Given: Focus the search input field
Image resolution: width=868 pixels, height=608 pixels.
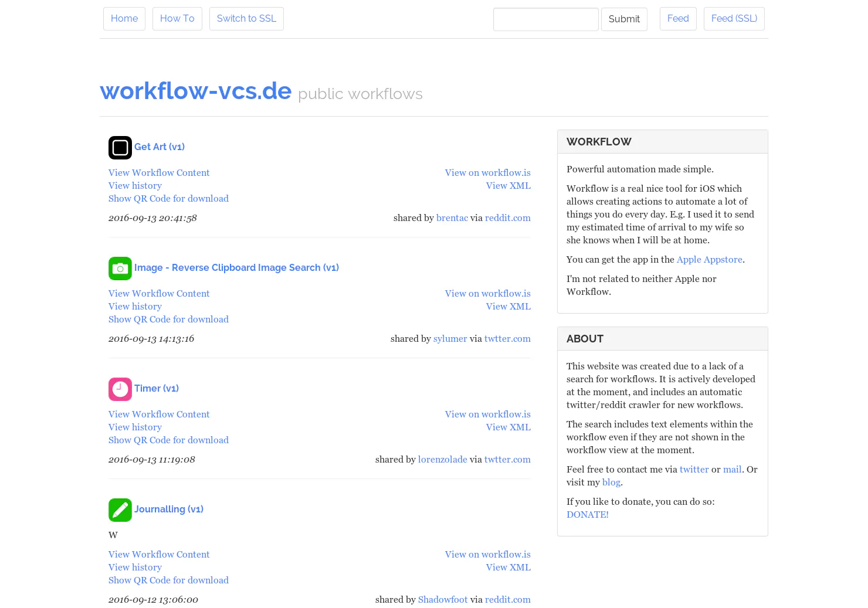Looking at the screenshot, I should [x=546, y=19].
